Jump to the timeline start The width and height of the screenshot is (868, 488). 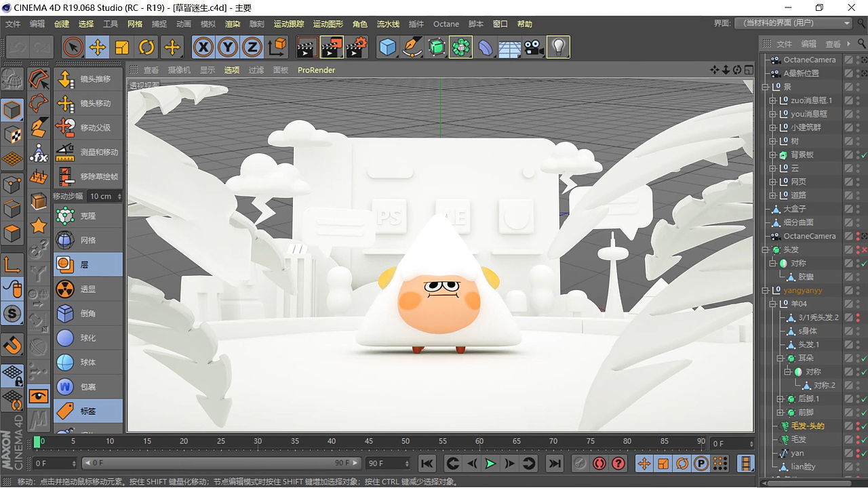pyautogui.click(x=427, y=464)
